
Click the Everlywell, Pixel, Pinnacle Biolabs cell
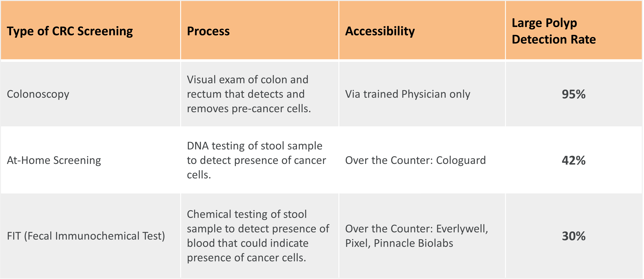416,236
